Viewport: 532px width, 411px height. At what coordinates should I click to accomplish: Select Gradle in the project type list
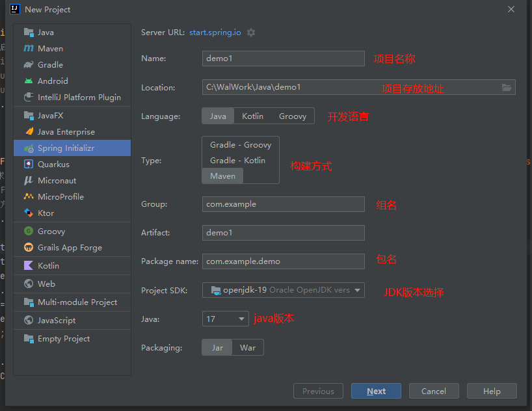coord(72,65)
